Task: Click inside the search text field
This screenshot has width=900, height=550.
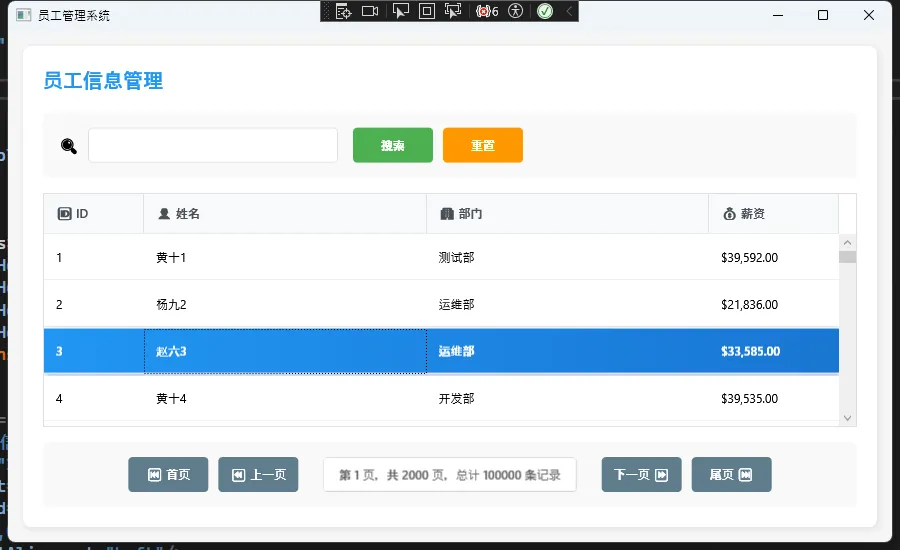Action: click(x=212, y=145)
